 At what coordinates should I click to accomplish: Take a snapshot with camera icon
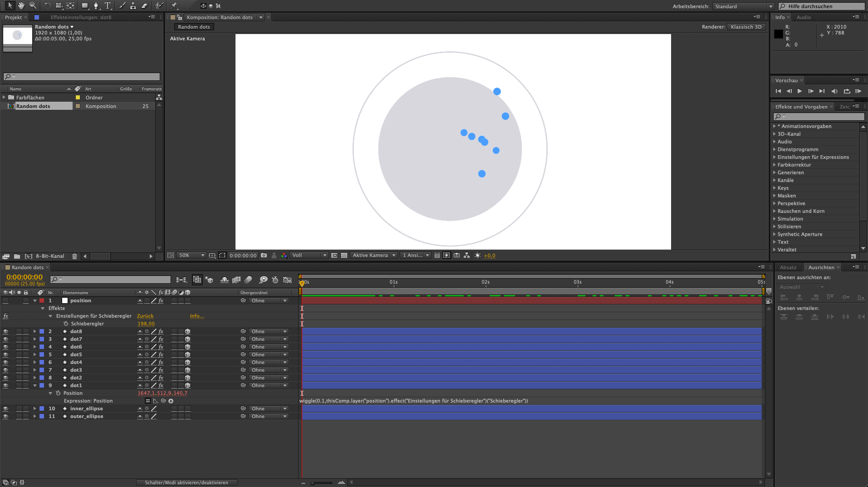pyautogui.click(x=264, y=256)
